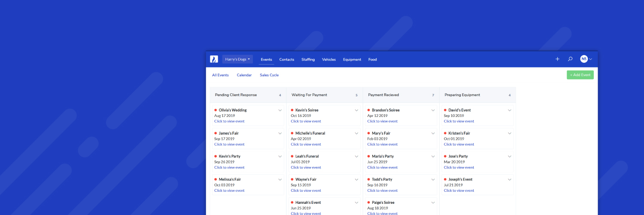Screen dimensions: 644x215
Task: Click view event link under Leah's Funeral
Action: point(306,168)
